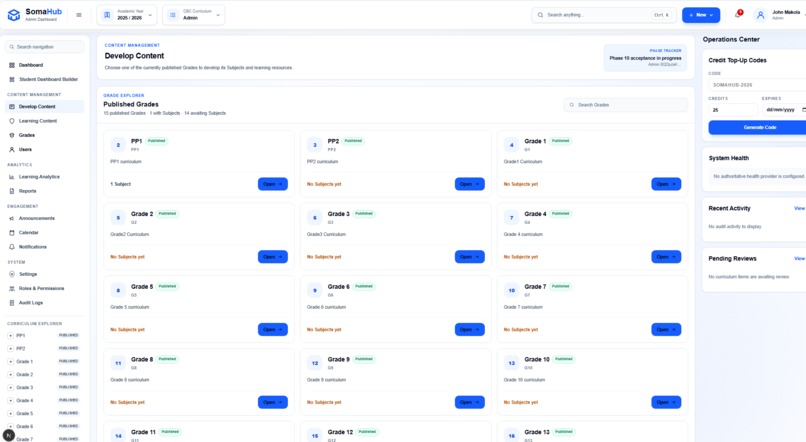Click 'Grade 5 curriculum' description text
Screen dimensions: 806x442
pyautogui.click(x=130, y=307)
